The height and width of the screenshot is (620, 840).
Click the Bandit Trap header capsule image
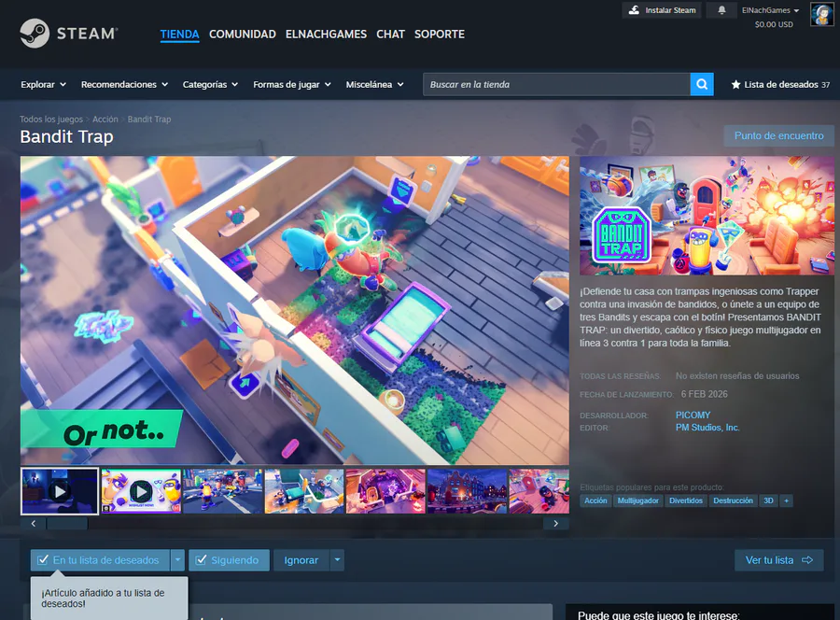(x=707, y=216)
